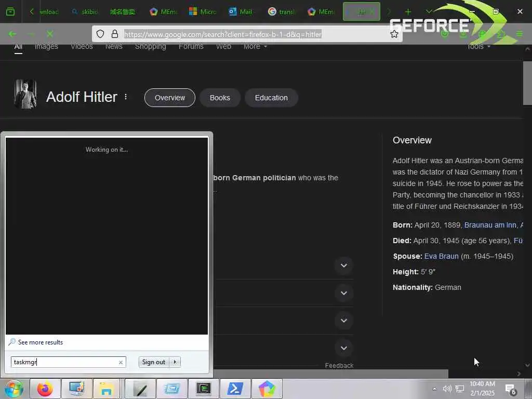This screenshot has width=532, height=399.
Task: Open the Eva Braun link
Action: (441, 256)
